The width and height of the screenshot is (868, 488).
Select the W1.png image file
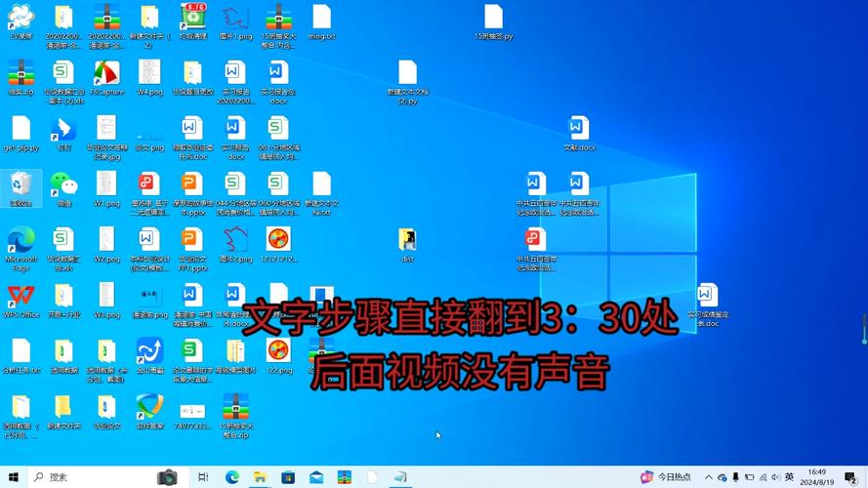click(x=106, y=189)
